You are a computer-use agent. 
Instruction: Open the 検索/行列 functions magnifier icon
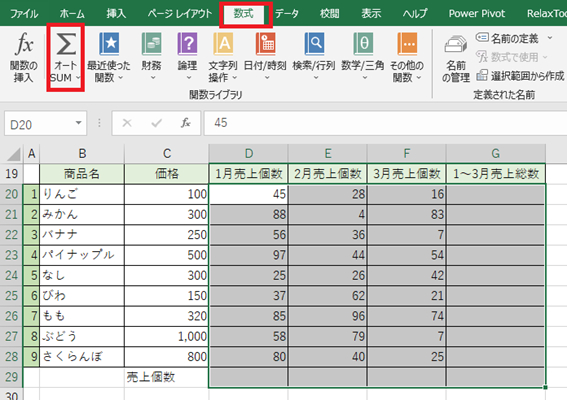click(314, 43)
